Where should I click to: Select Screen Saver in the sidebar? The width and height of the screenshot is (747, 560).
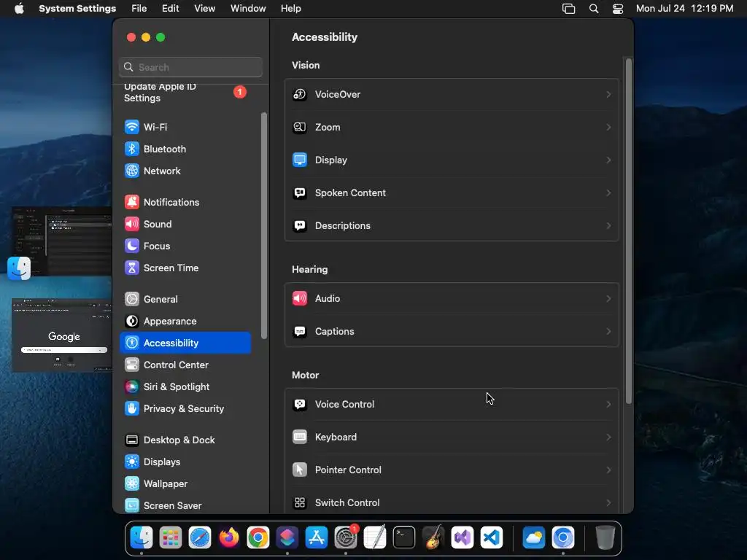click(185, 506)
